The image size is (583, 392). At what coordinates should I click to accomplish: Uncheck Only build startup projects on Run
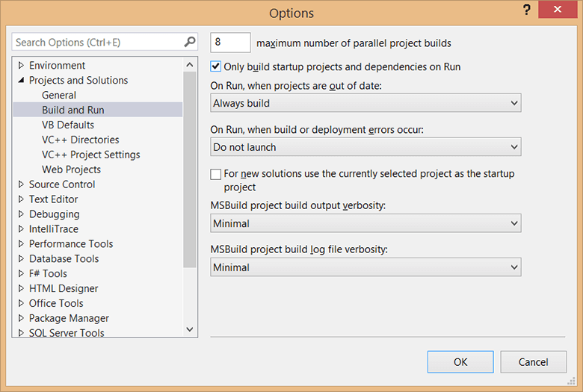click(216, 67)
